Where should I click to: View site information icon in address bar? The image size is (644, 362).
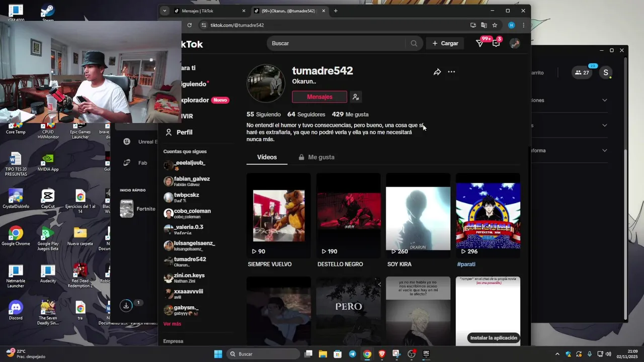point(204,25)
